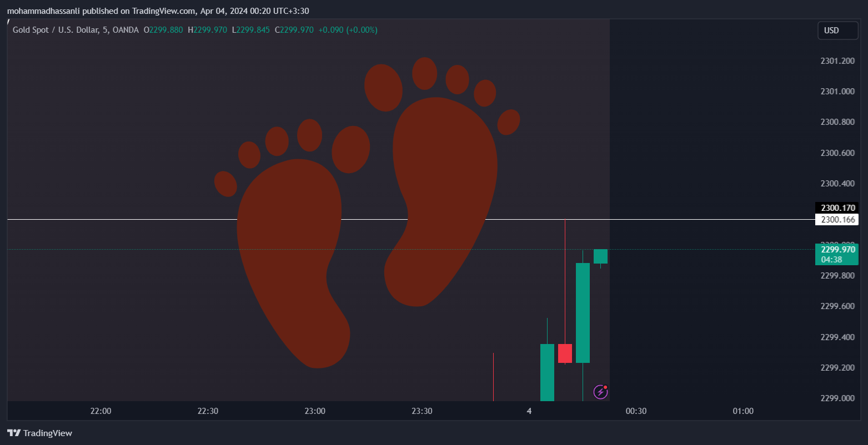868x445 pixels.
Task: Click the first green candle near 2299.350
Action: click(x=547, y=372)
